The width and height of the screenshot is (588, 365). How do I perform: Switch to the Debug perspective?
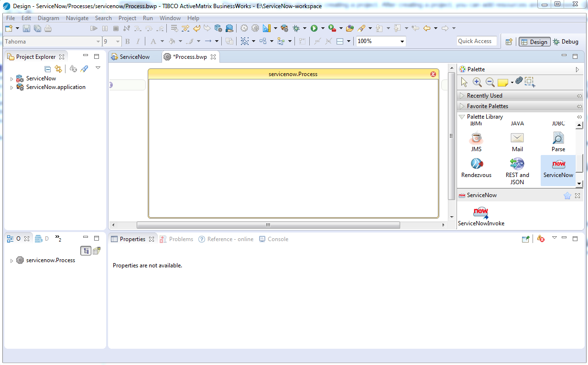(566, 42)
